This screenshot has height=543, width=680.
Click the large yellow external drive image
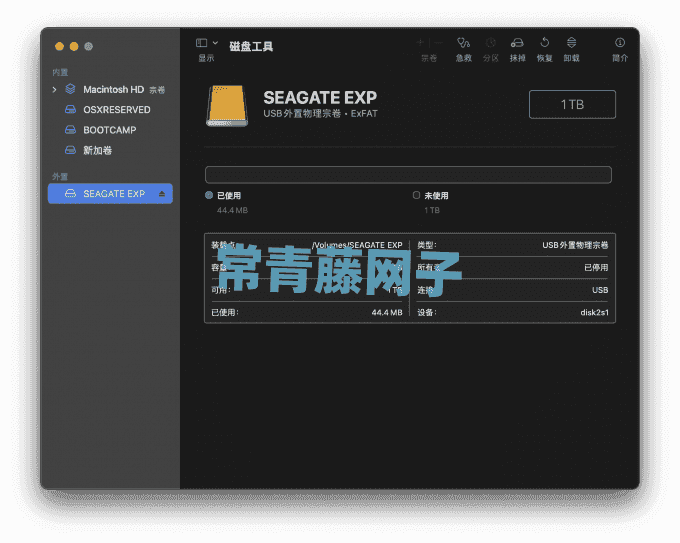pyautogui.click(x=227, y=106)
